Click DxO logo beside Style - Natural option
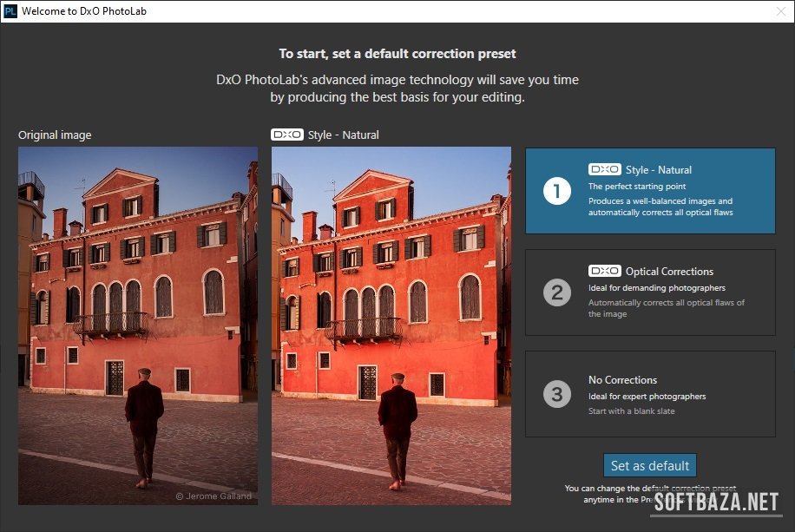The width and height of the screenshot is (795, 532). pyautogui.click(x=604, y=170)
